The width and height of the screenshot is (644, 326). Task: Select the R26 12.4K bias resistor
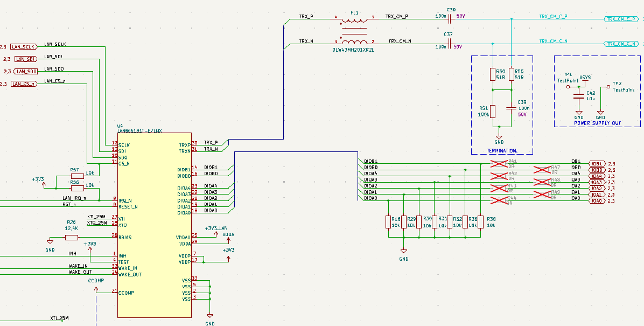71,237
